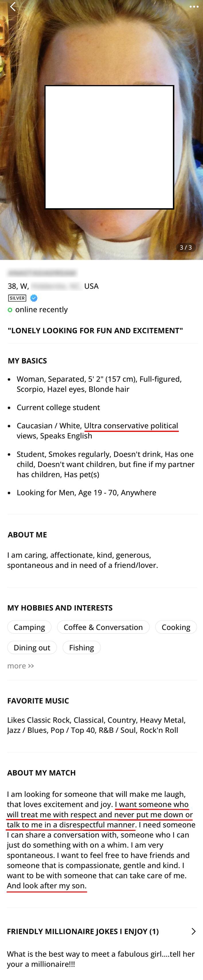This screenshot has width=203, height=980.
Task: Open the three-dot more options menu
Action: tap(194, 7)
